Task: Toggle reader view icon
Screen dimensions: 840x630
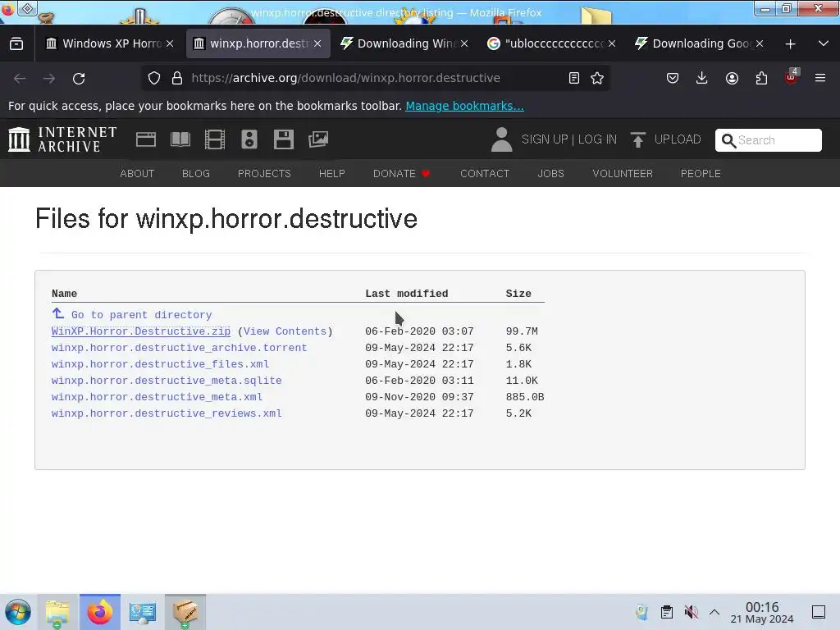Action: pyautogui.click(x=573, y=78)
